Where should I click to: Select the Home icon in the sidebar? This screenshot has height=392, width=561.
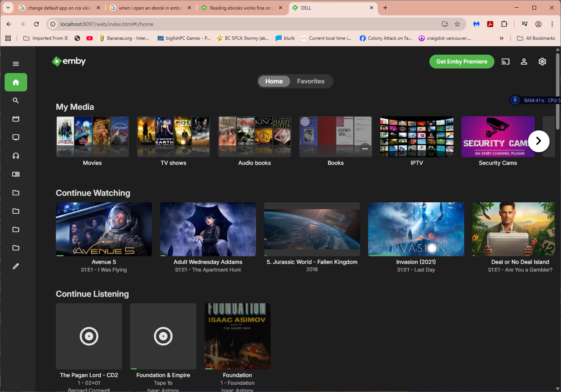16,82
